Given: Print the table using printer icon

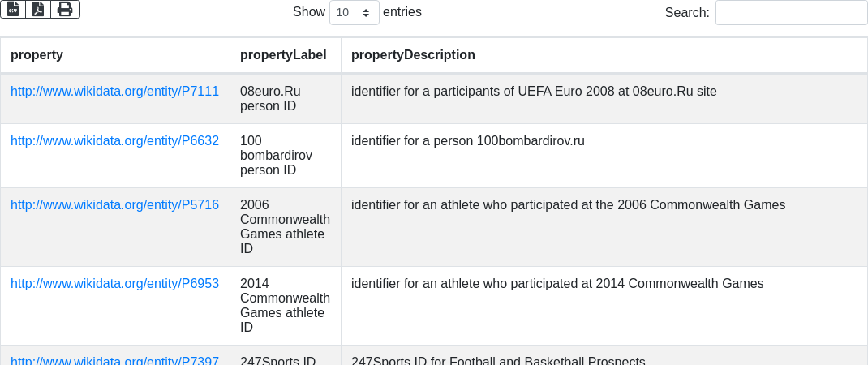Looking at the screenshot, I should click(65, 10).
